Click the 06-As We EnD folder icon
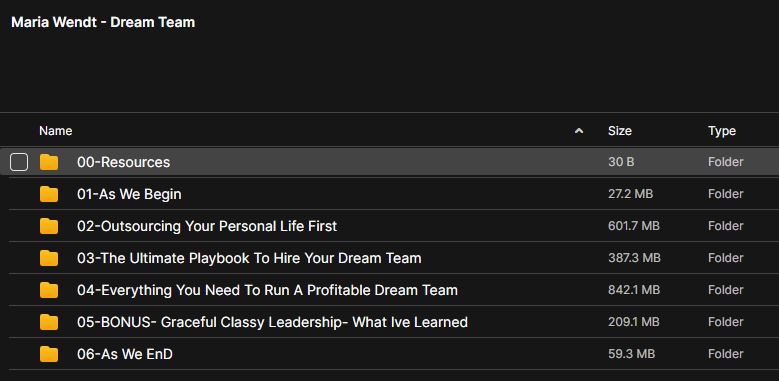 coord(49,354)
